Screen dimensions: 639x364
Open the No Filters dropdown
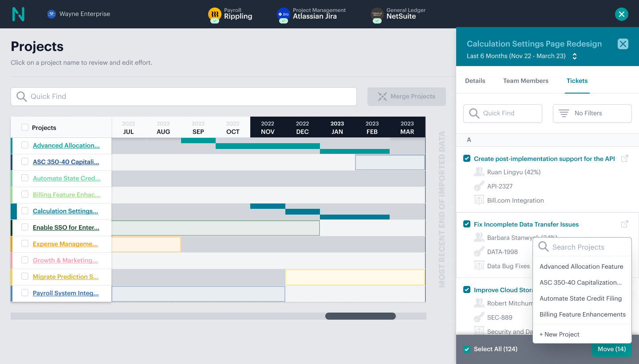tap(592, 113)
